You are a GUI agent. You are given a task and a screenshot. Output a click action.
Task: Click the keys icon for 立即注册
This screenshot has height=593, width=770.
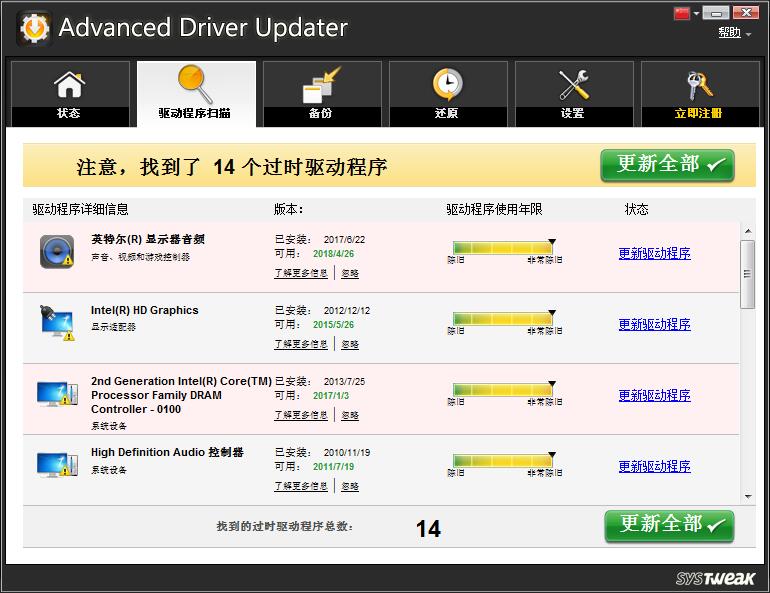(699, 85)
